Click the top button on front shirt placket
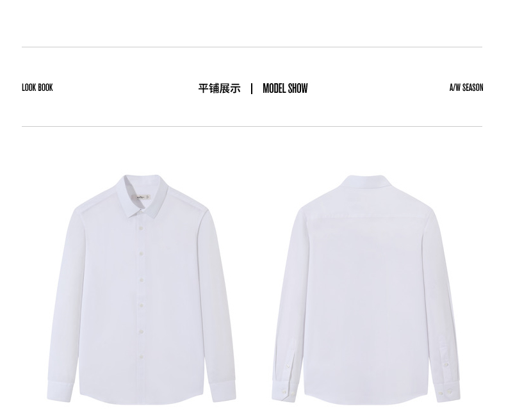This screenshot has width=506, height=420. click(142, 228)
